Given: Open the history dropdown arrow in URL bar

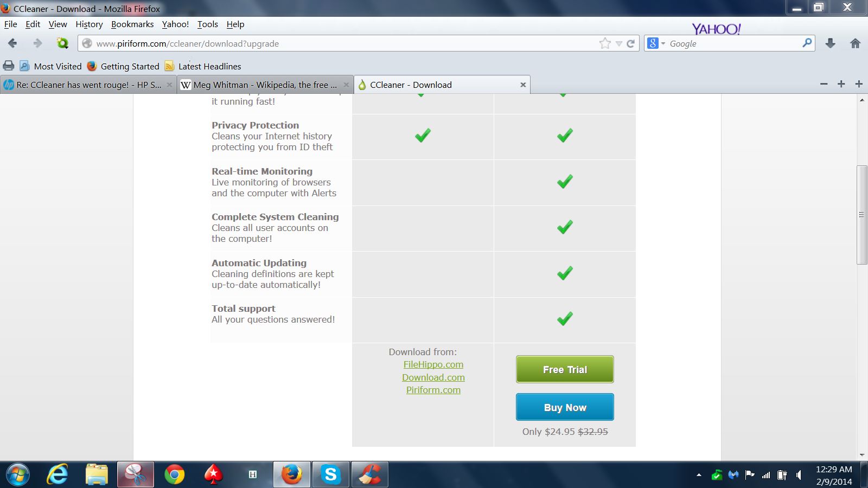Looking at the screenshot, I should (618, 44).
